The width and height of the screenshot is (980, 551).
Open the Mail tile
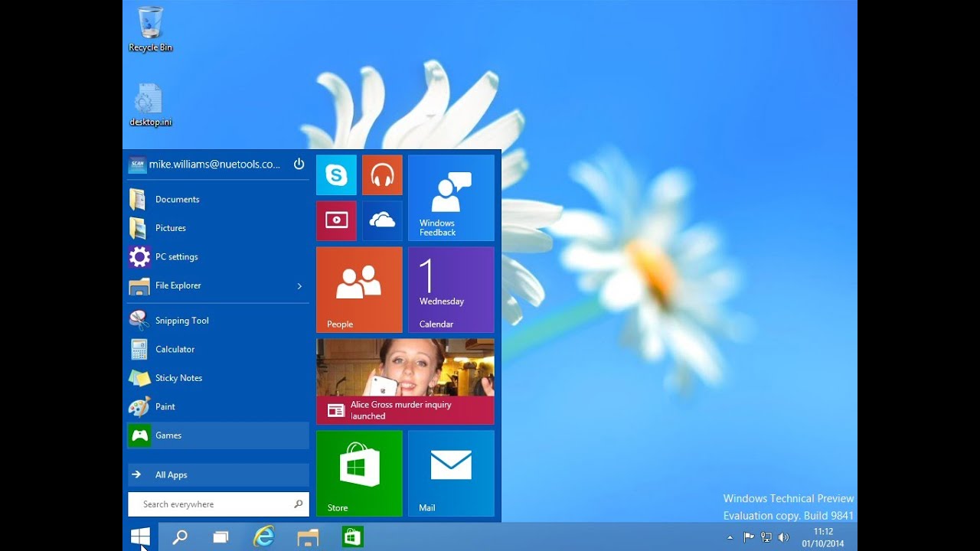(x=451, y=474)
